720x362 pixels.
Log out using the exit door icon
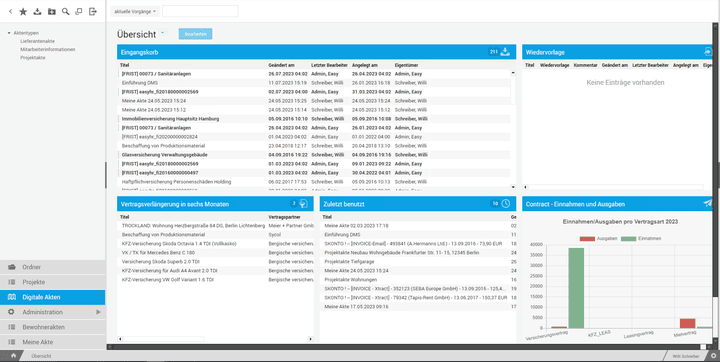coord(93,11)
